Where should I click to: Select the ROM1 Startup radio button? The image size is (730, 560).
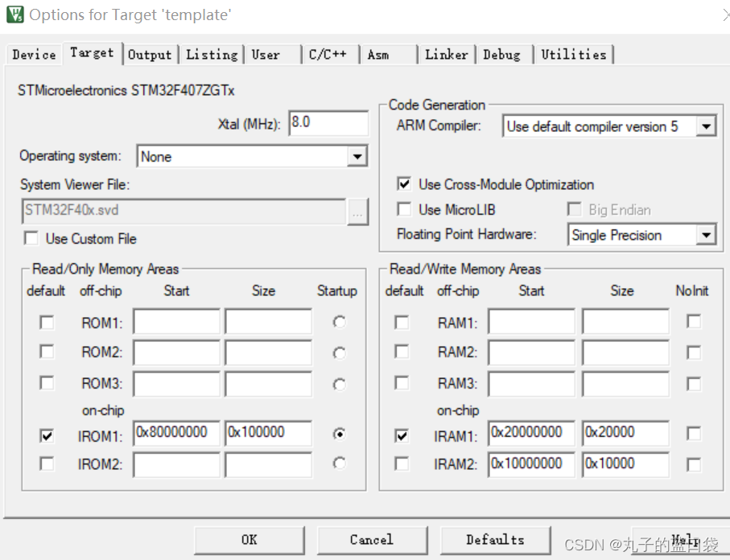coord(340,322)
